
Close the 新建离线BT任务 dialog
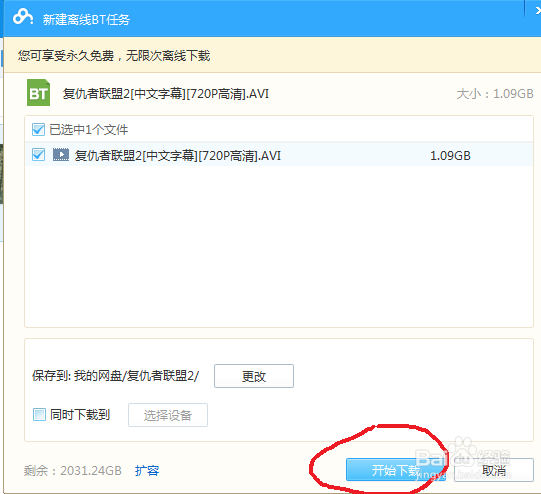coord(538,11)
